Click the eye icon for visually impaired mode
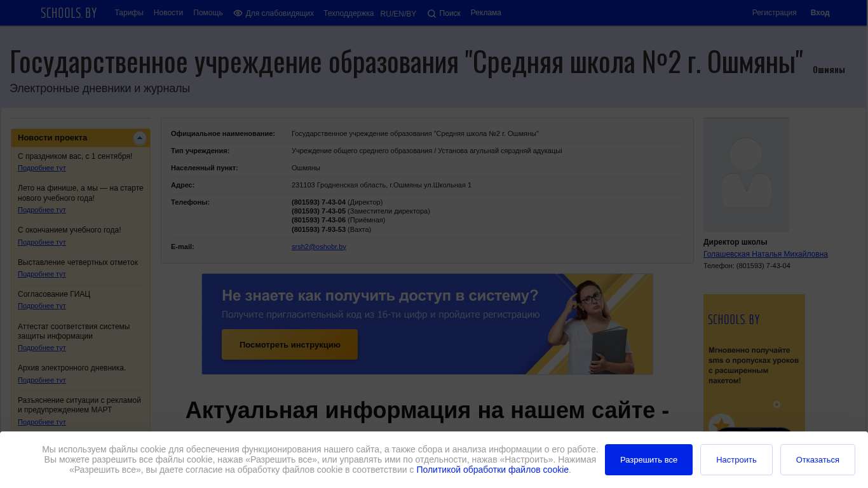The width and height of the screenshot is (868, 488). pos(238,13)
